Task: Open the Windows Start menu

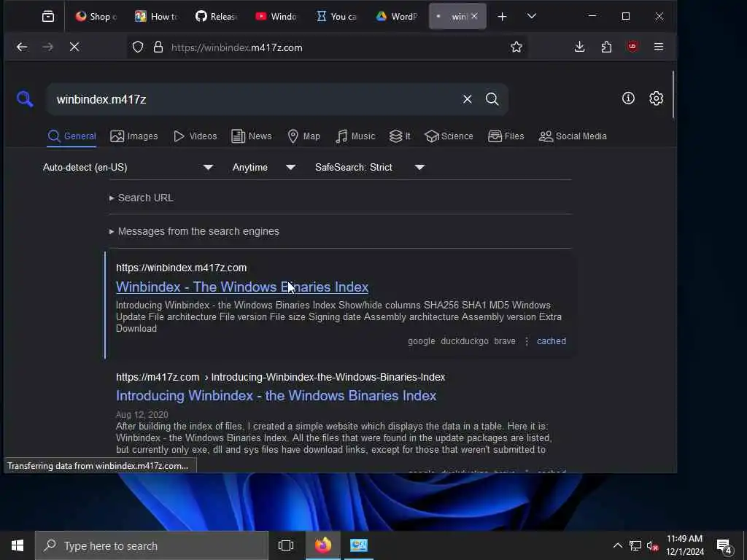Action: [18, 545]
